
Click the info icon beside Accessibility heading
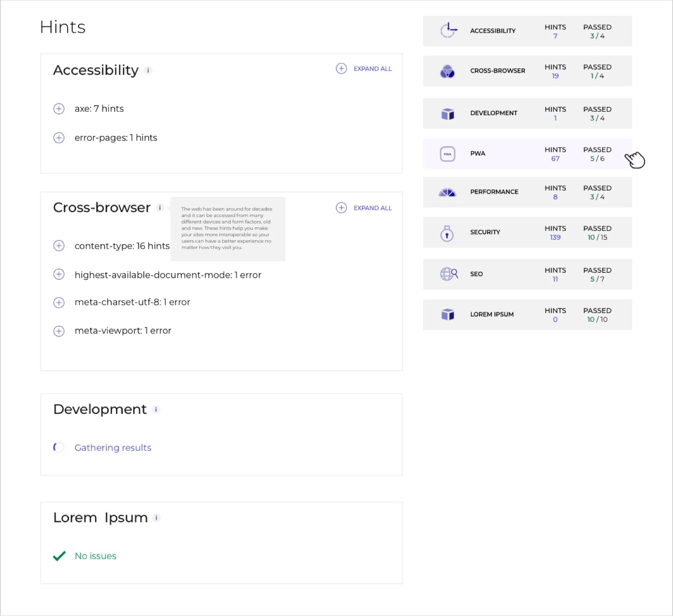coord(148,70)
